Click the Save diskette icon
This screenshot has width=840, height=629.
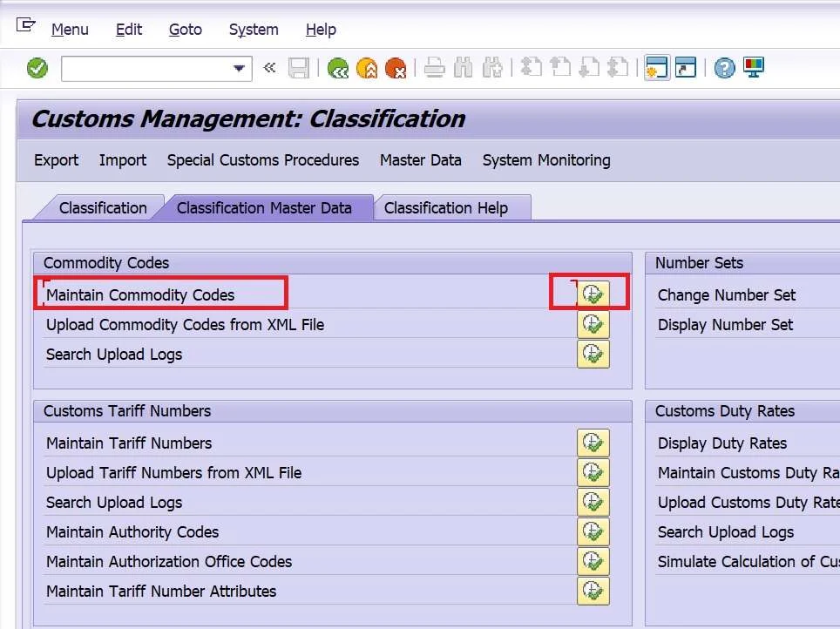coord(298,68)
